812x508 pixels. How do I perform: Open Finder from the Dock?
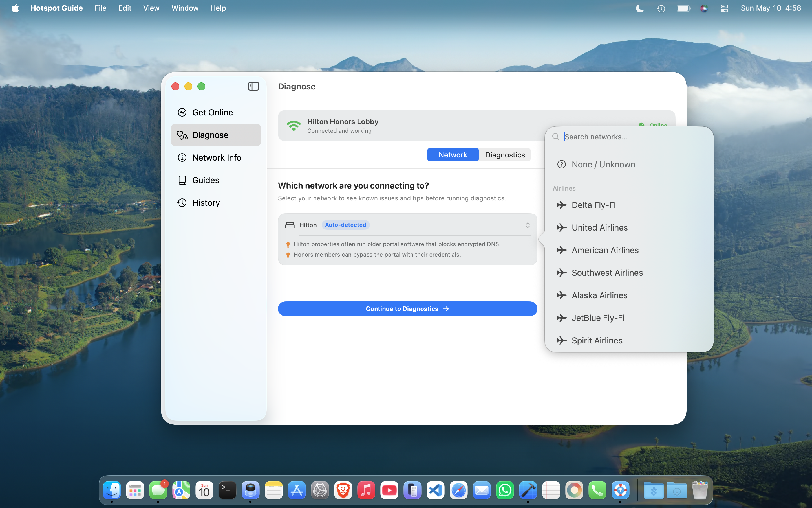coord(112,491)
